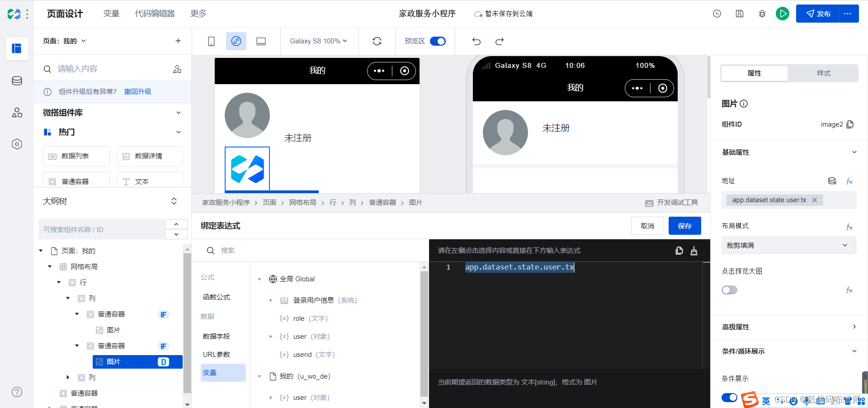This screenshot has width=868, height=408.
Task: Switch to the 属性 tab
Action: click(754, 73)
